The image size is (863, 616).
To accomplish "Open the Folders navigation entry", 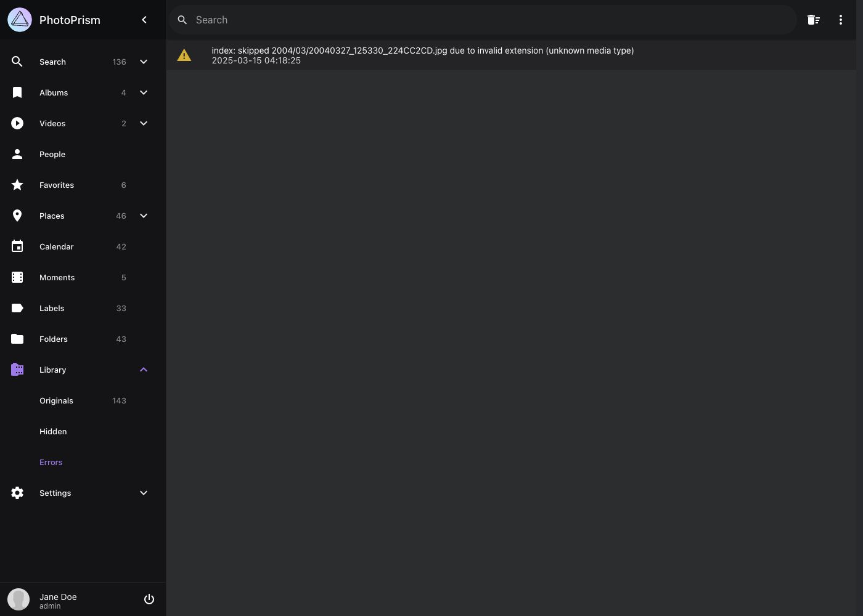I will 54,339.
